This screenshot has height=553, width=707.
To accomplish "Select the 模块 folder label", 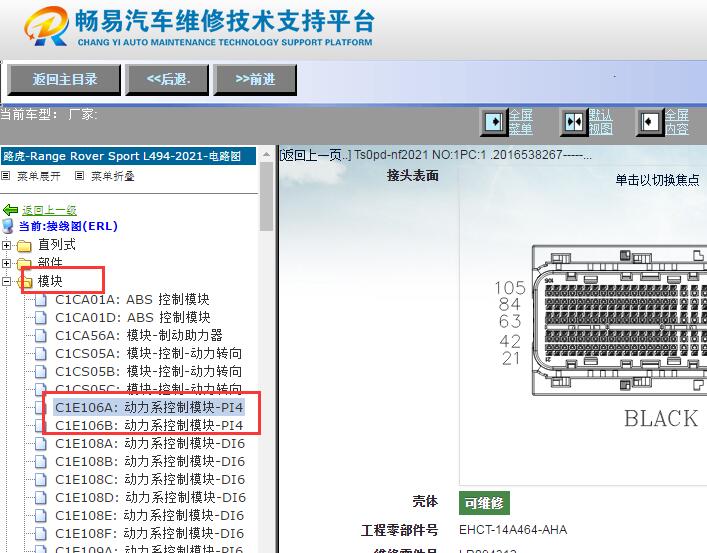I will [50, 281].
